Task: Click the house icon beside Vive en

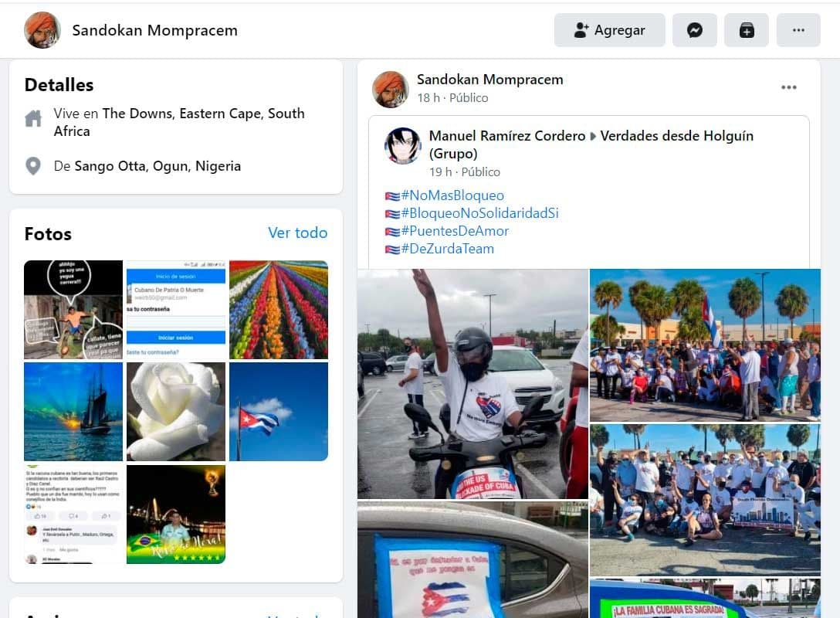Action: point(33,118)
